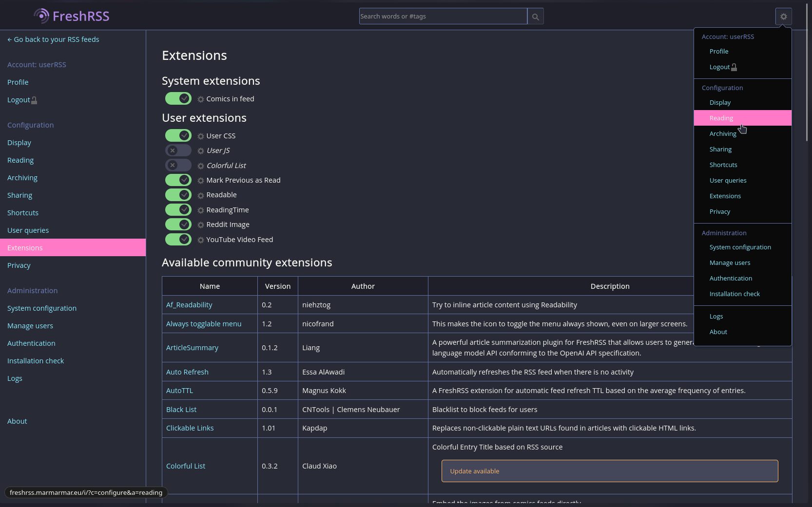Open Auto Refresh community extension link
The height and width of the screenshot is (507, 812).
click(187, 372)
